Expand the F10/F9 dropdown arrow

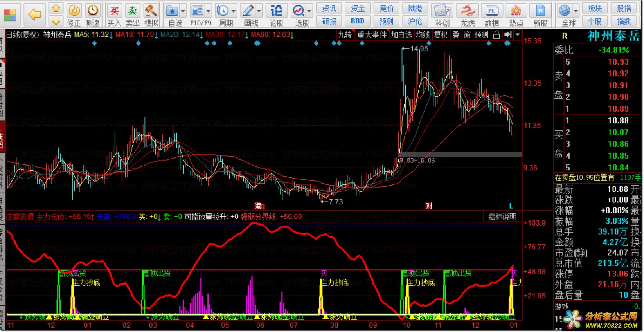[x=208, y=11]
